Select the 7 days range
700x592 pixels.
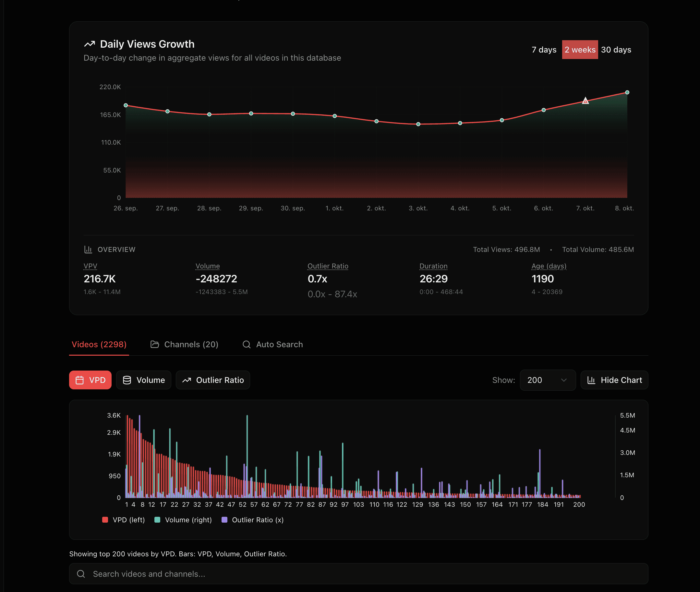544,50
